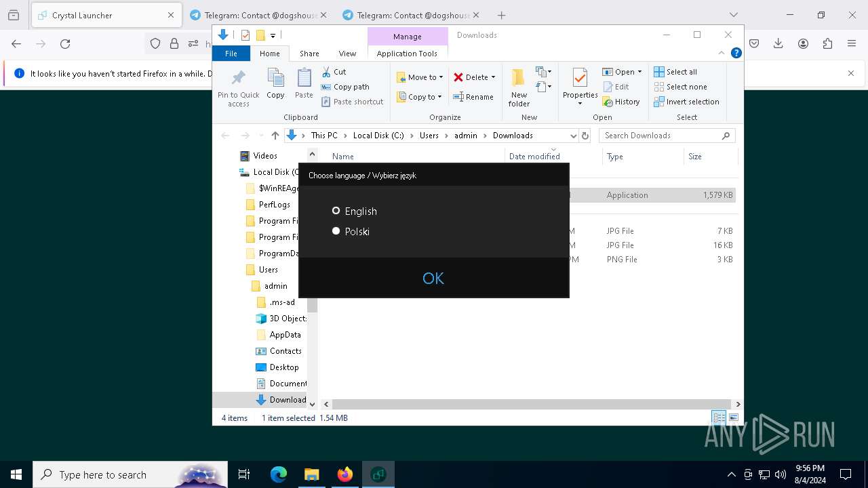Select PerfLogs folder in tree
Image resolution: width=868 pixels, height=488 pixels.
(x=275, y=205)
